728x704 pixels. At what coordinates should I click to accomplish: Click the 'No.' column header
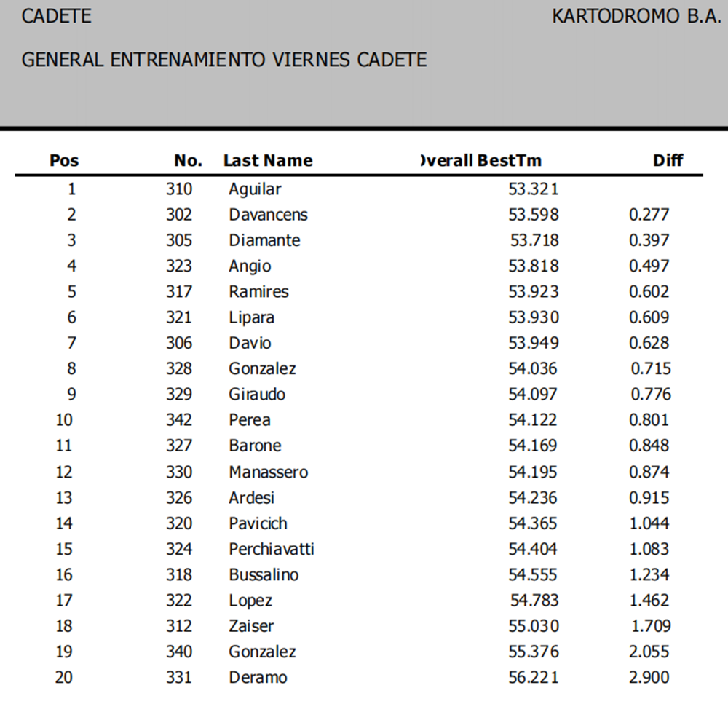pos(189,161)
